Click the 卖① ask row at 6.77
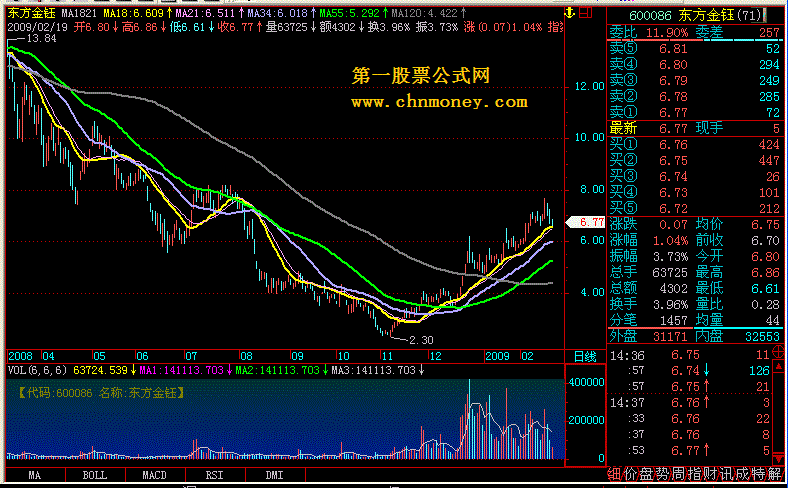The image size is (788, 488). pos(695,112)
